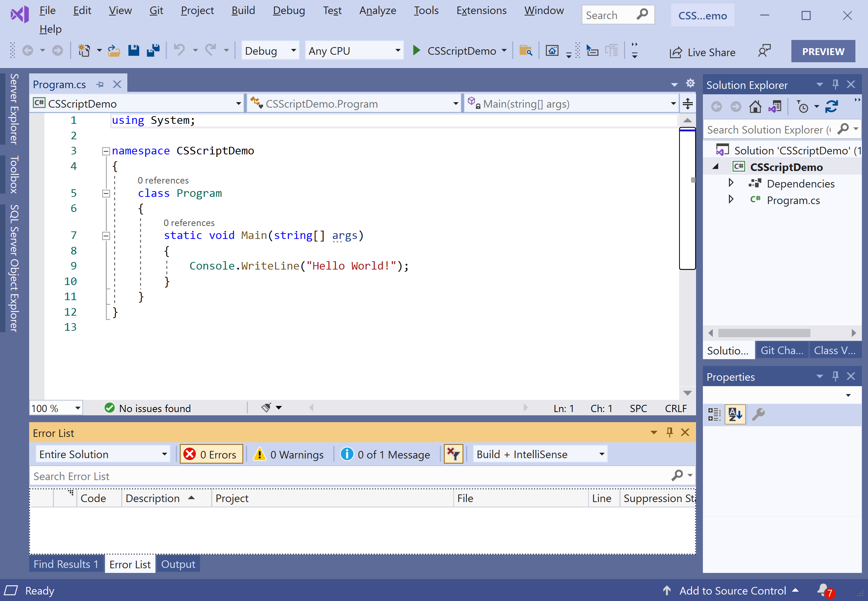Click the Send Feedback person icon
The width and height of the screenshot is (868, 601).
coord(764,51)
